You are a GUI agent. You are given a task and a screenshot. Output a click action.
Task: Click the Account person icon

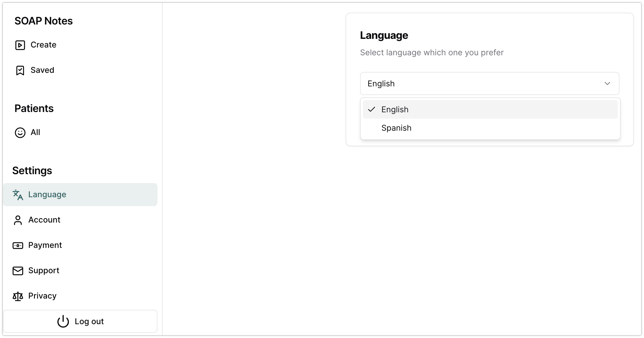pos(18,220)
